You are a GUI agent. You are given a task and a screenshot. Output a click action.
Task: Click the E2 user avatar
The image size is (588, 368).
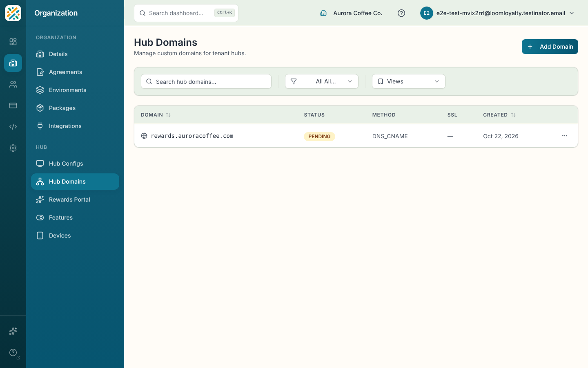click(x=426, y=13)
